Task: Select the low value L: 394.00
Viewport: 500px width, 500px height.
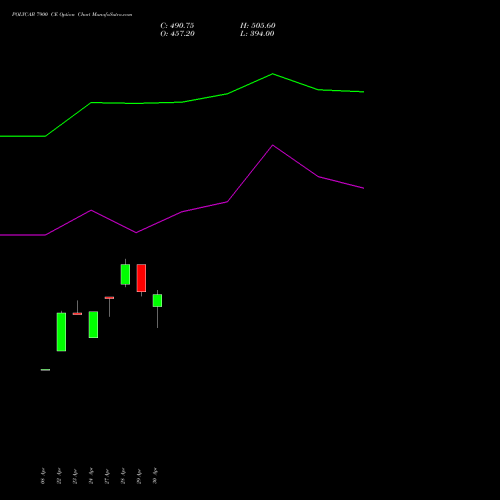Action: pos(257,34)
